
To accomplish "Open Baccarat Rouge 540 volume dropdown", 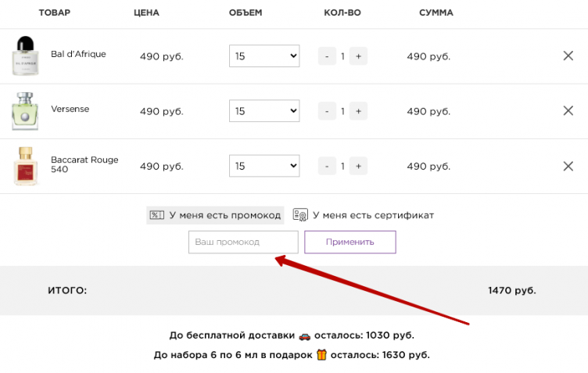I will coord(264,166).
